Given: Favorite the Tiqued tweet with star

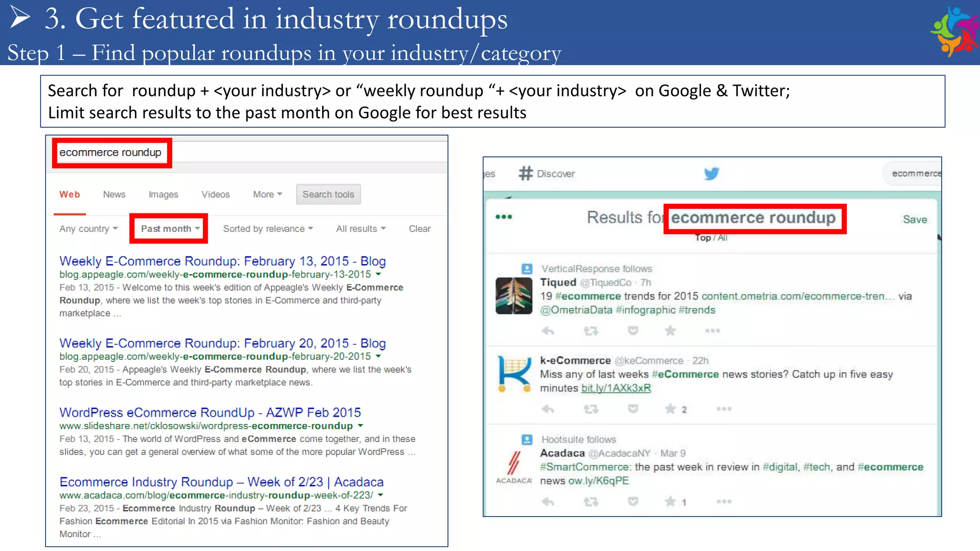Looking at the screenshot, I should 670,330.
